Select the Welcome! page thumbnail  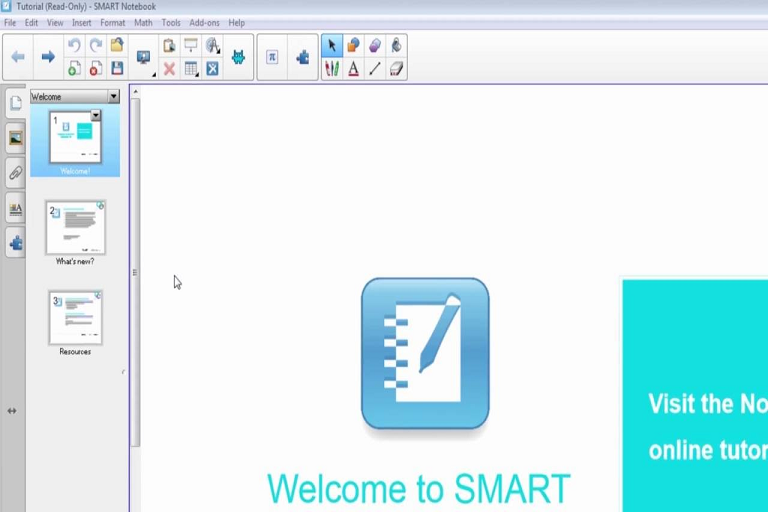75,137
